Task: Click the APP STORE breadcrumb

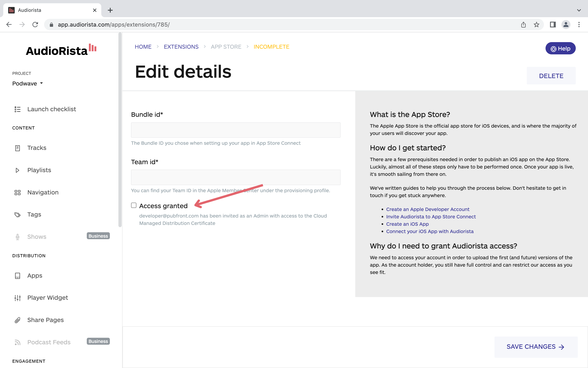Action: (226, 47)
